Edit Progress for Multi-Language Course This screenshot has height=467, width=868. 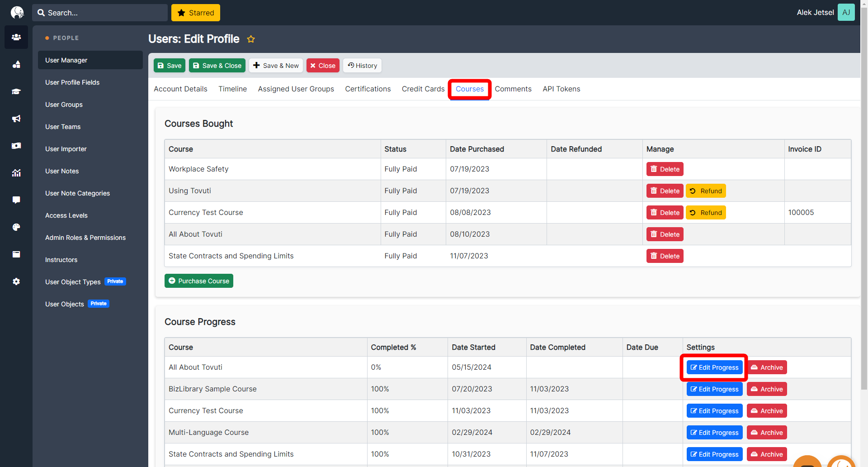point(714,433)
